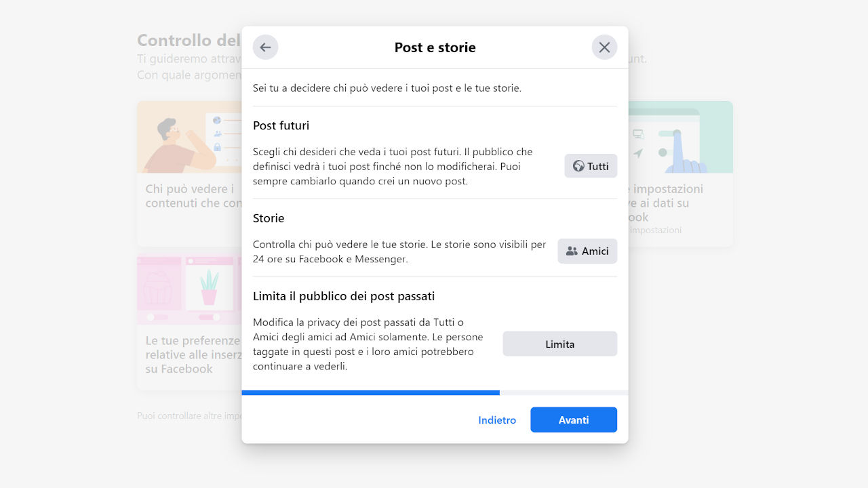868x488 pixels.
Task: Click the 'Sei tu a decidere' intro text
Action: [387, 88]
